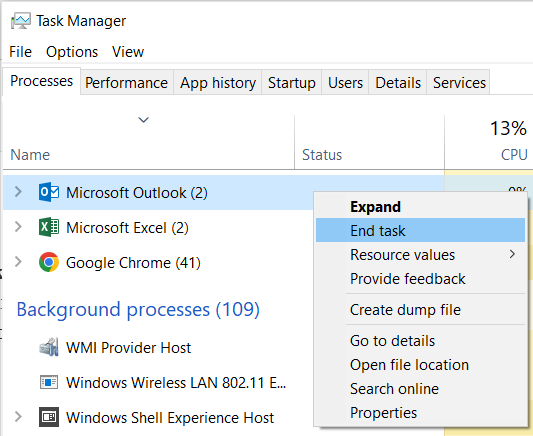The height and width of the screenshot is (436, 533).
Task: Choose Create dump file in the context menu
Action: (x=420, y=310)
